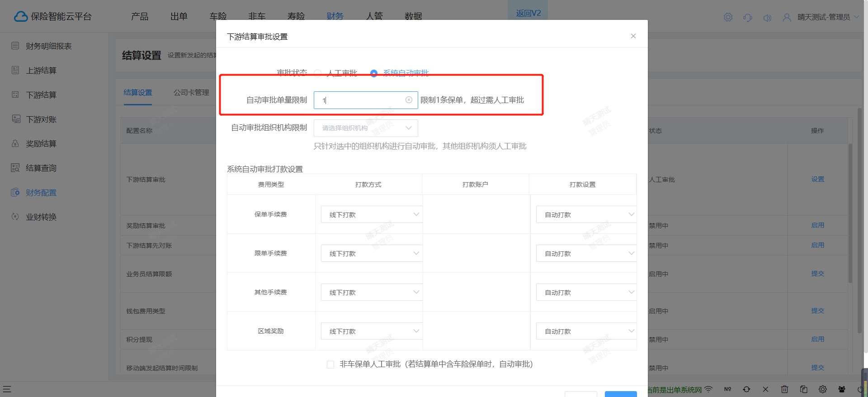The width and height of the screenshot is (868, 397).
Task: Click the gear icon in bottom bar
Action: point(822,389)
